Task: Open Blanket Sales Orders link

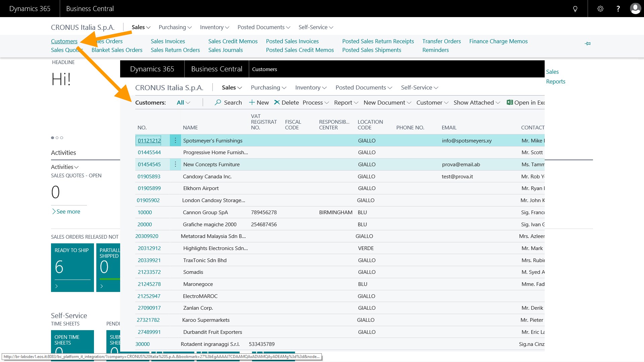Action: click(x=117, y=50)
